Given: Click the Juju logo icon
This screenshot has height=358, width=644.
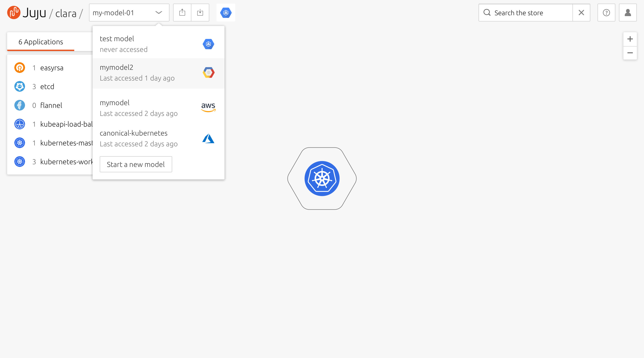Looking at the screenshot, I should [x=13, y=13].
